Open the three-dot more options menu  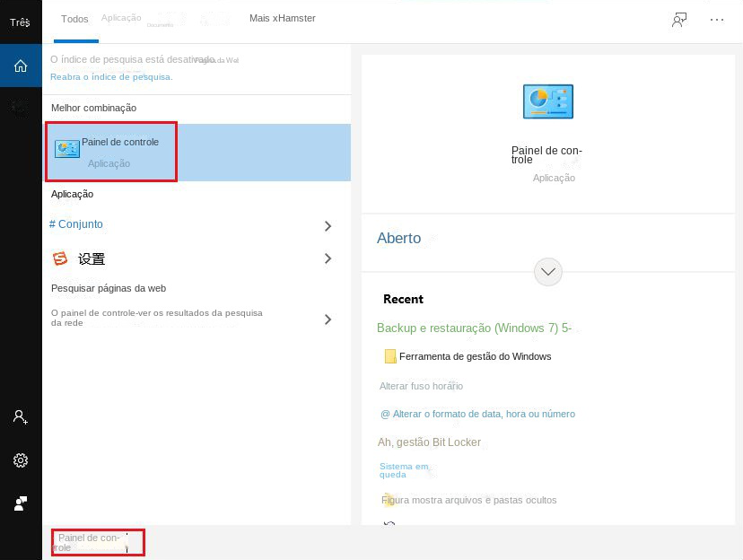(x=717, y=20)
